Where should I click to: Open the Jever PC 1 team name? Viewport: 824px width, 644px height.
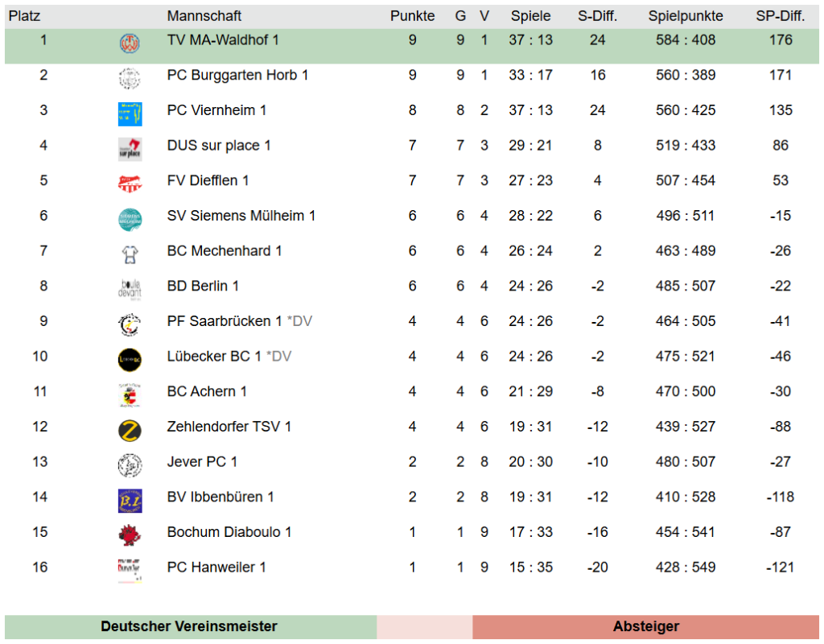tap(202, 461)
